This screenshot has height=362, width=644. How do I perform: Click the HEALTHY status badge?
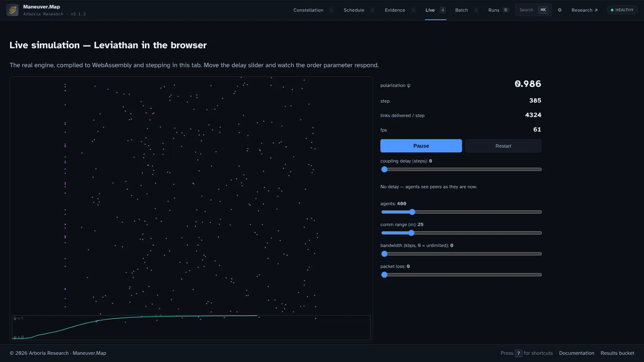622,10
